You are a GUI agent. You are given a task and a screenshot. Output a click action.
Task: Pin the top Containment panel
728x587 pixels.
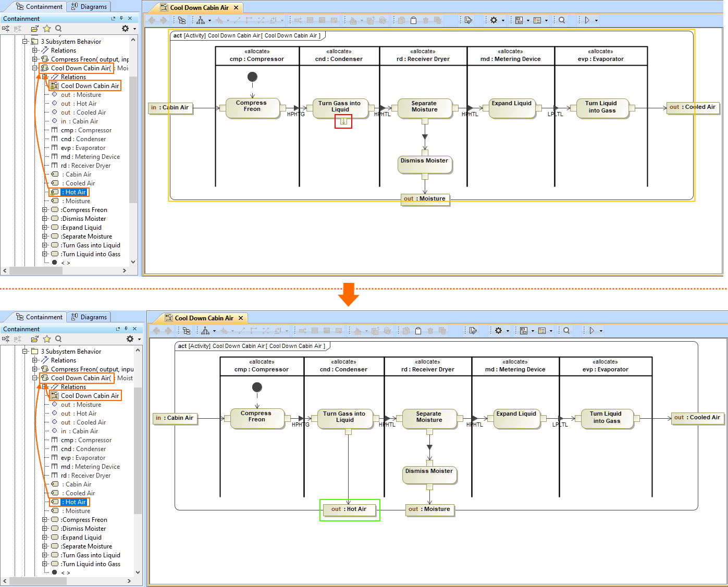coord(121,18)
